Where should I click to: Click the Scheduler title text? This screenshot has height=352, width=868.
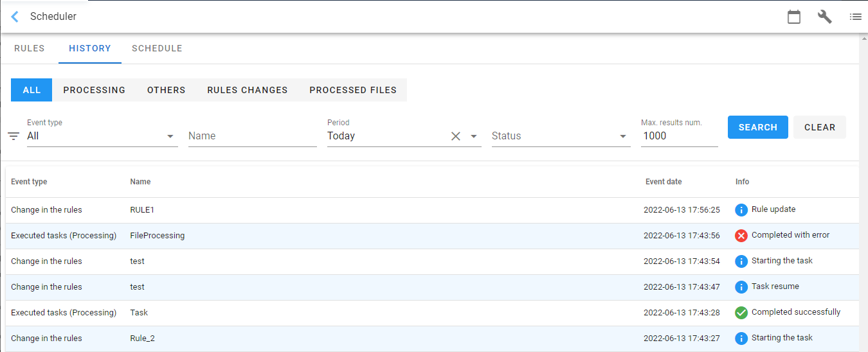(53, 17)
